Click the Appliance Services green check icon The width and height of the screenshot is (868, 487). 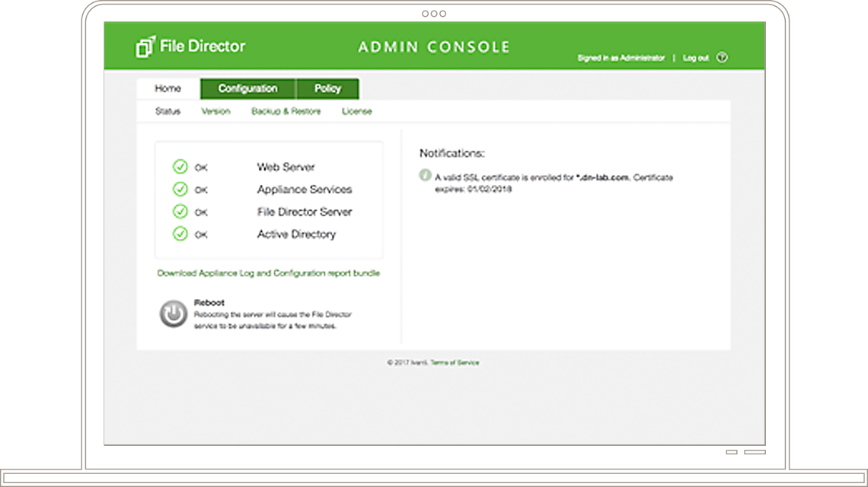point(180,189)
